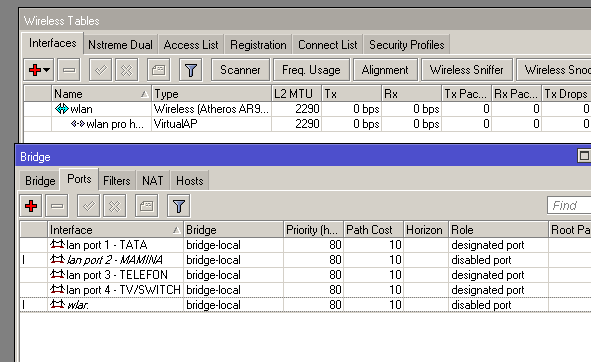Select the wlan pro h... VirtualAP row

[307, 124]
